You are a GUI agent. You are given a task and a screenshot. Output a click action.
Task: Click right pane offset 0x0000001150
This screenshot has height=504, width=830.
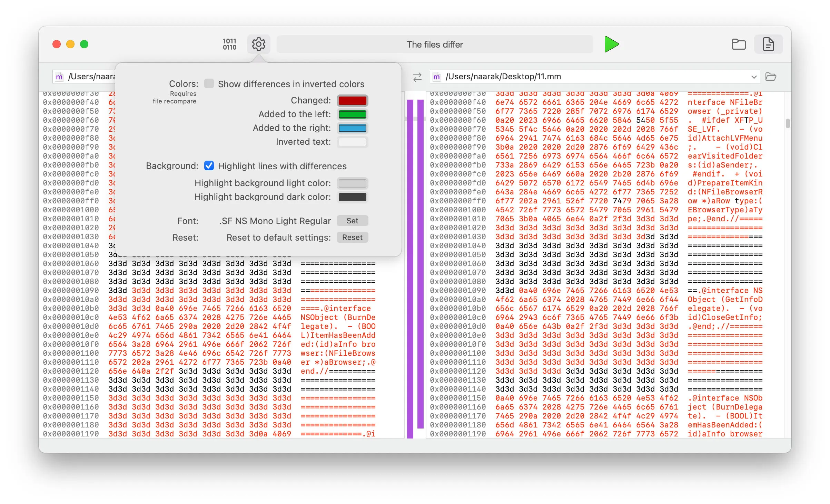tap(458, 398)
